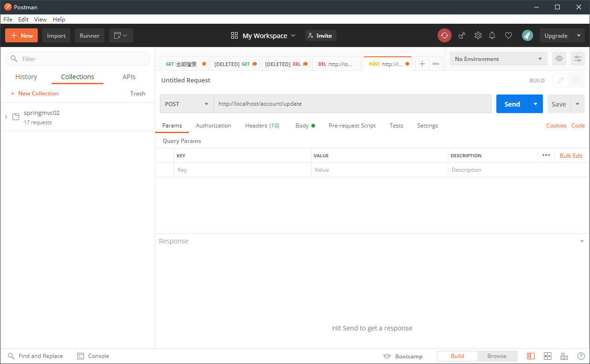590x364 pixels.
Task: Select the [DELETED] GET request tab
Action: [x=235, y=64]
